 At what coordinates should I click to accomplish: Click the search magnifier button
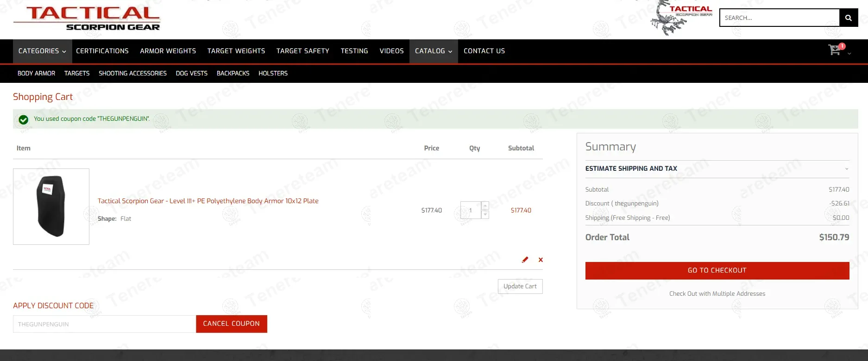tap(849, 18)
